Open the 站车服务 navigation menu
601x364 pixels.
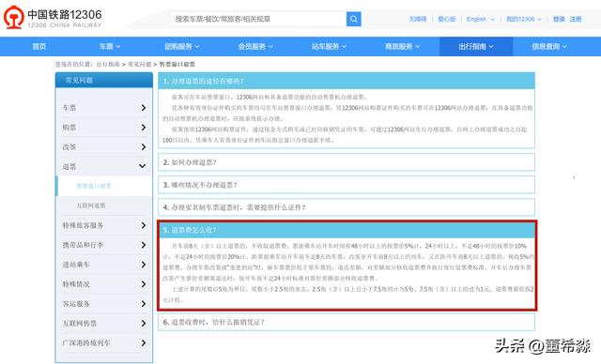click(x=329, y=47)
